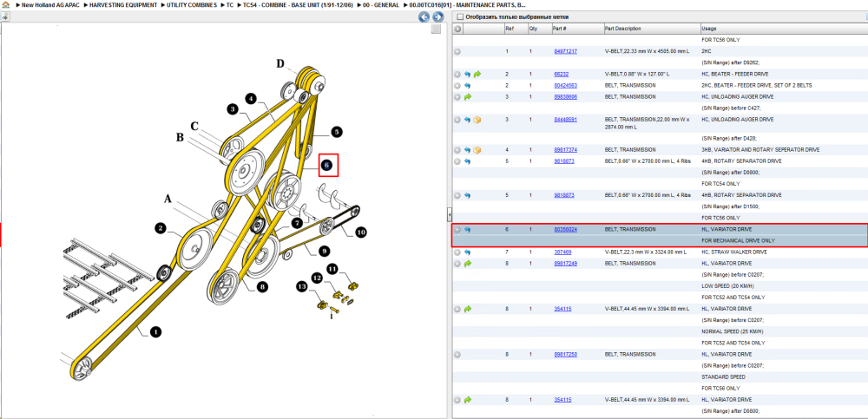Open part number link 80356024
The image size is (868, 419).
tap(566, 230)
